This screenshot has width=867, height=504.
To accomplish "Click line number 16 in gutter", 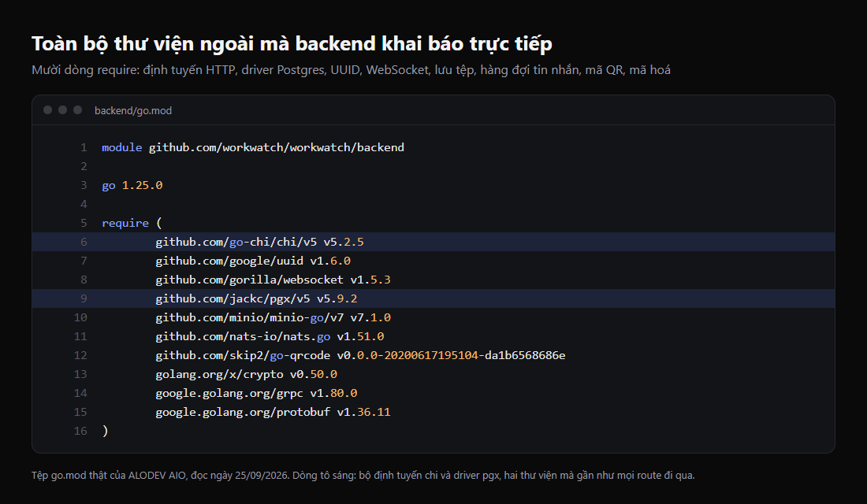I will [x=80, y=431].
